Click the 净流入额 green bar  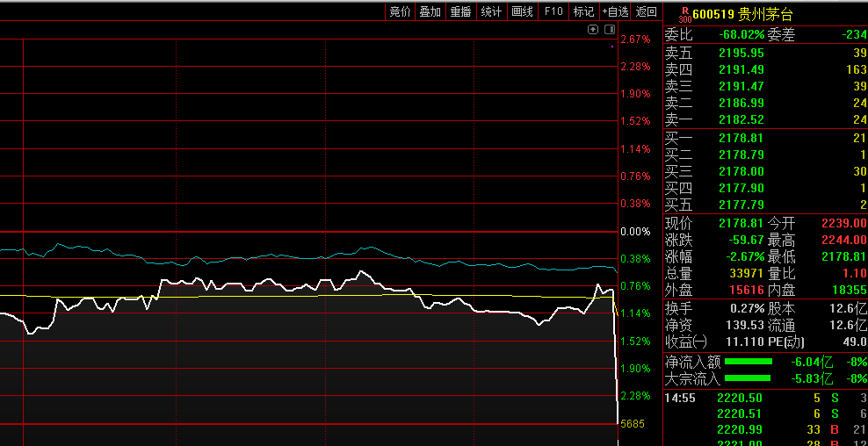click(748, 362)
